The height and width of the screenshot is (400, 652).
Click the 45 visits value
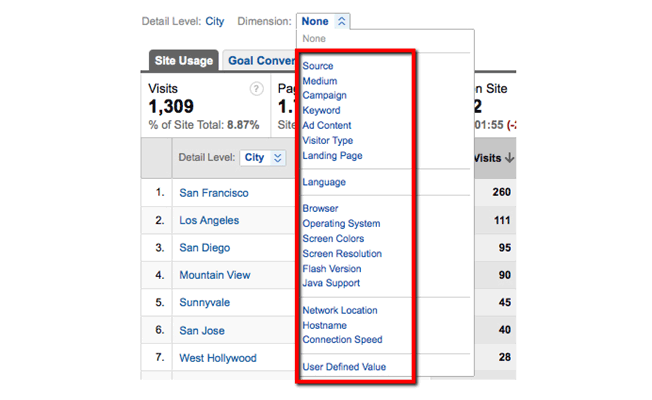(x=505, y=303)
